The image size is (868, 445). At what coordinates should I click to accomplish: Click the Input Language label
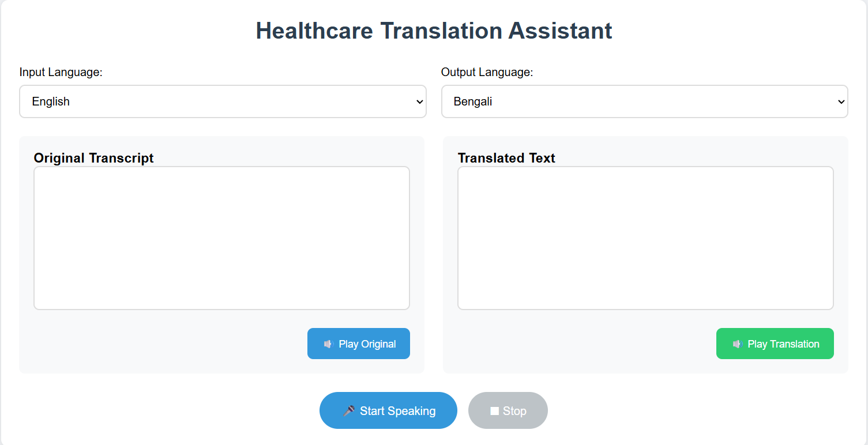click(x=61, y=72)
